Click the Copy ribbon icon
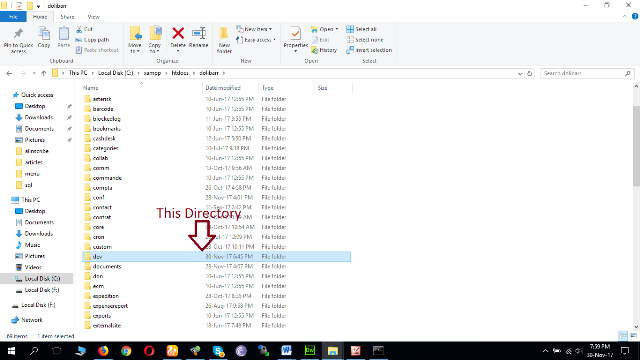Viewport: 640px width, 360px height. (44, 38)
